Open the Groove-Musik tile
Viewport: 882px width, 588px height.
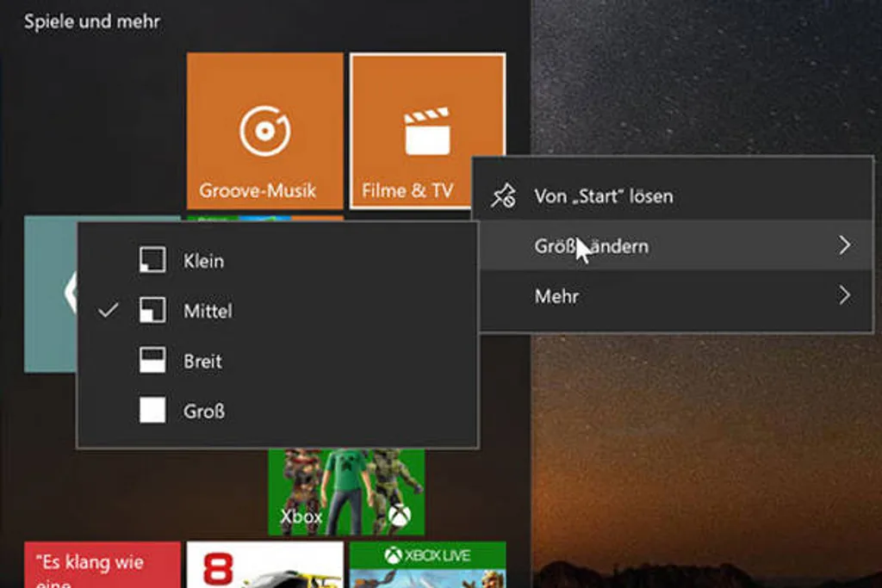point(265,130)
